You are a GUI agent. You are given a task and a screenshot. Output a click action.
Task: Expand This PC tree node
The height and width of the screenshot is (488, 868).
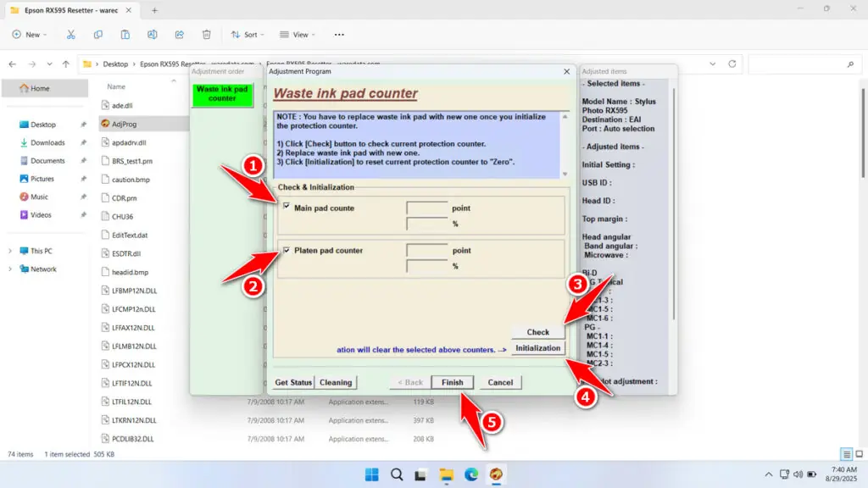tap(10, 251)
